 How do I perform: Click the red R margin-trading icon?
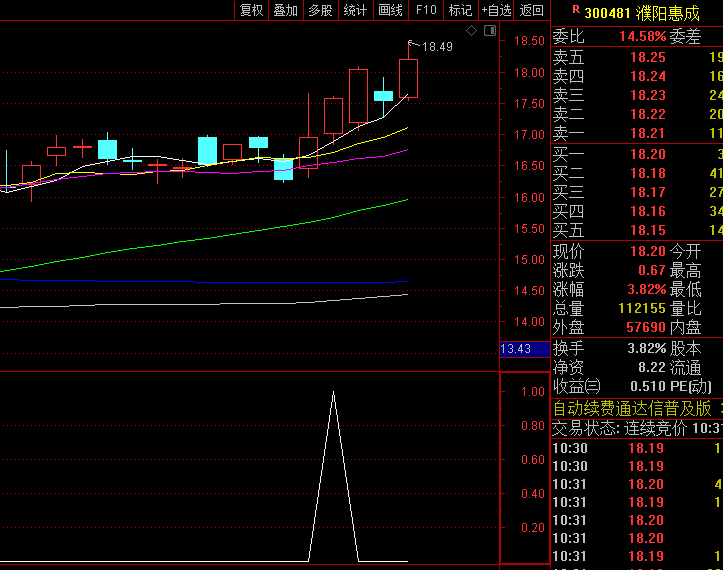576,11
